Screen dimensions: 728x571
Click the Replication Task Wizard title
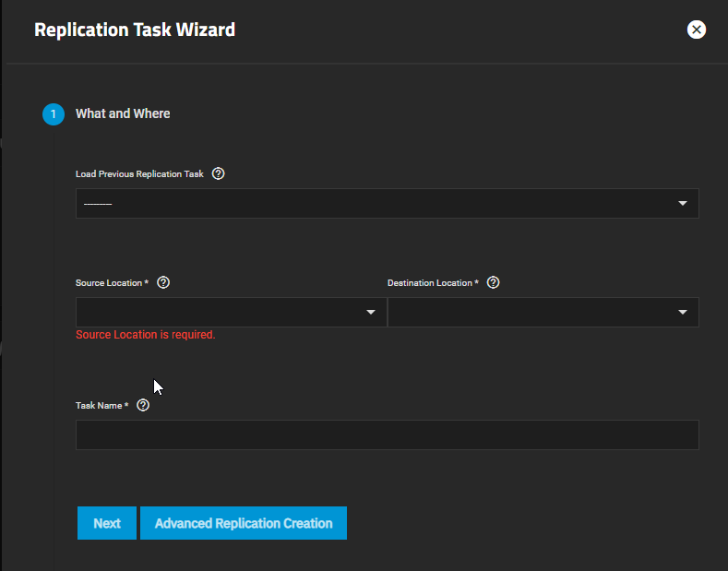135,30
